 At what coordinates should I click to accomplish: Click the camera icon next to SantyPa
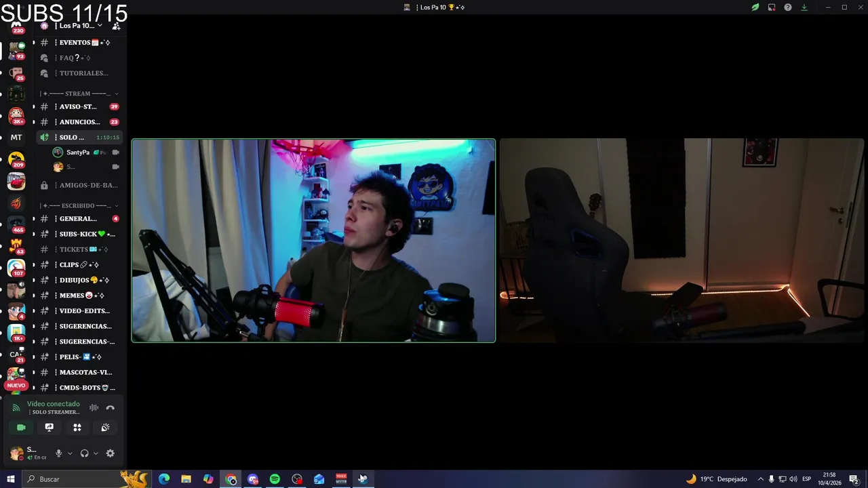tap(115, 152)
